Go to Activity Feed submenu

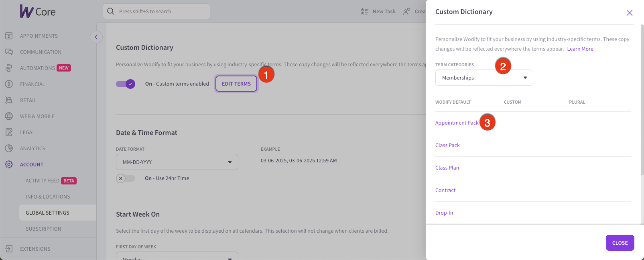pos(43,180)
